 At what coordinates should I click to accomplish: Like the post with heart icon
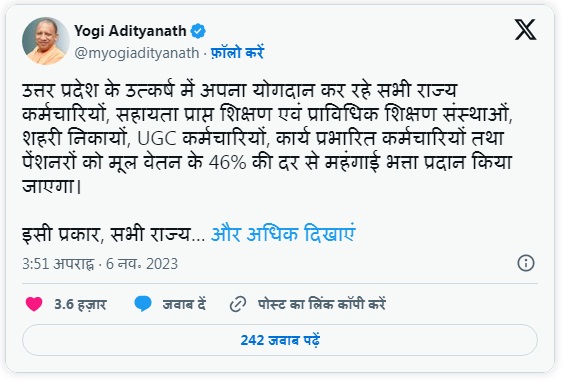(34, 304)
